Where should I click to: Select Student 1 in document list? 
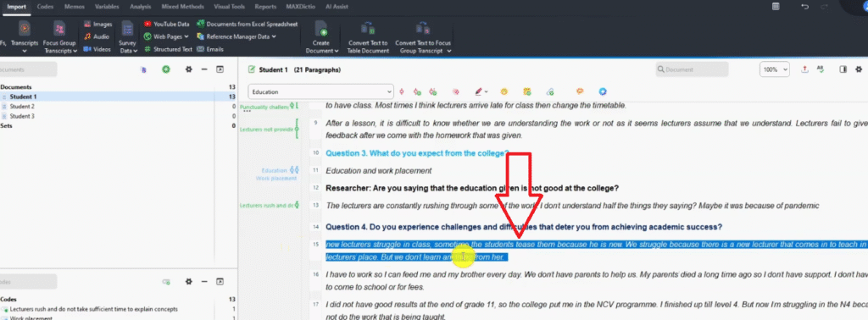click(x=119, y=97)
